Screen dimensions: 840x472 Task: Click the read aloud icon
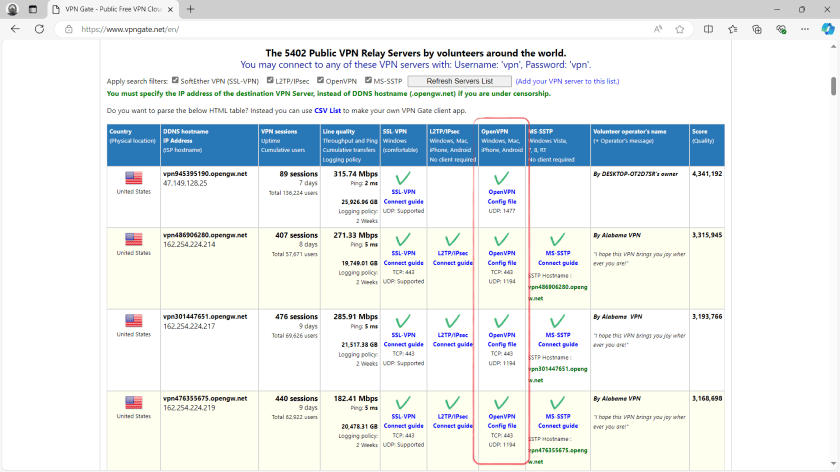658,29
